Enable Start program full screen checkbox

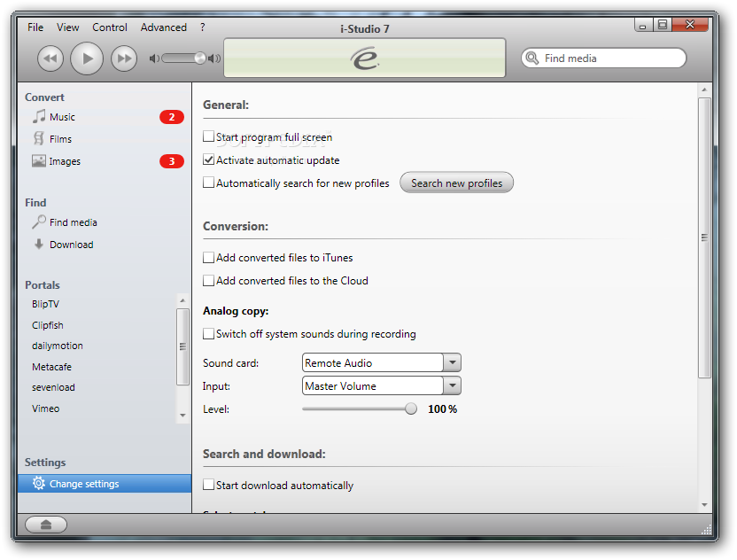tap(208, 136)
